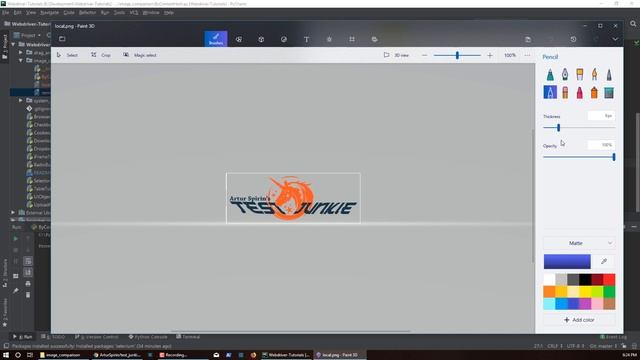
Task: Click the current blue color preview
Action: click(567, 261)
